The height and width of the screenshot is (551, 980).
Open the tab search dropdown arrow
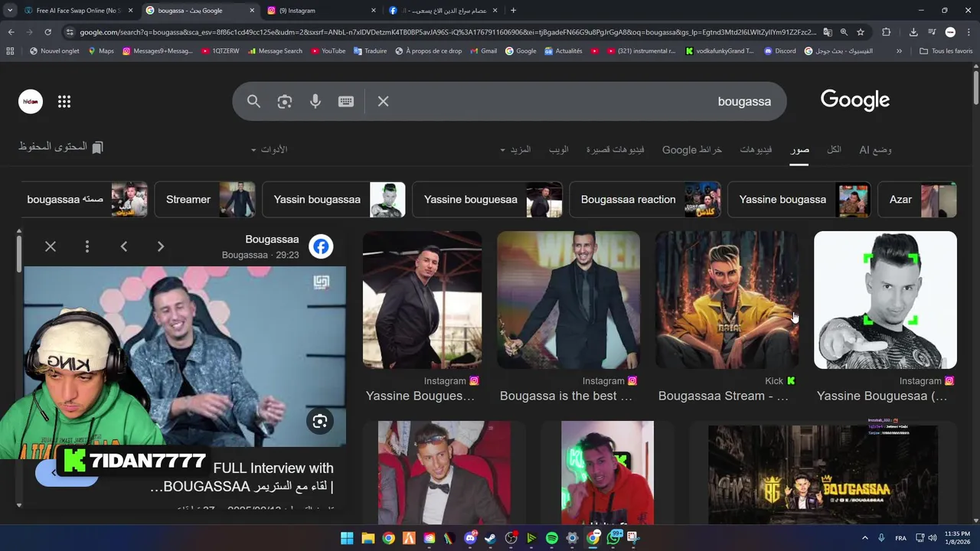9,11
